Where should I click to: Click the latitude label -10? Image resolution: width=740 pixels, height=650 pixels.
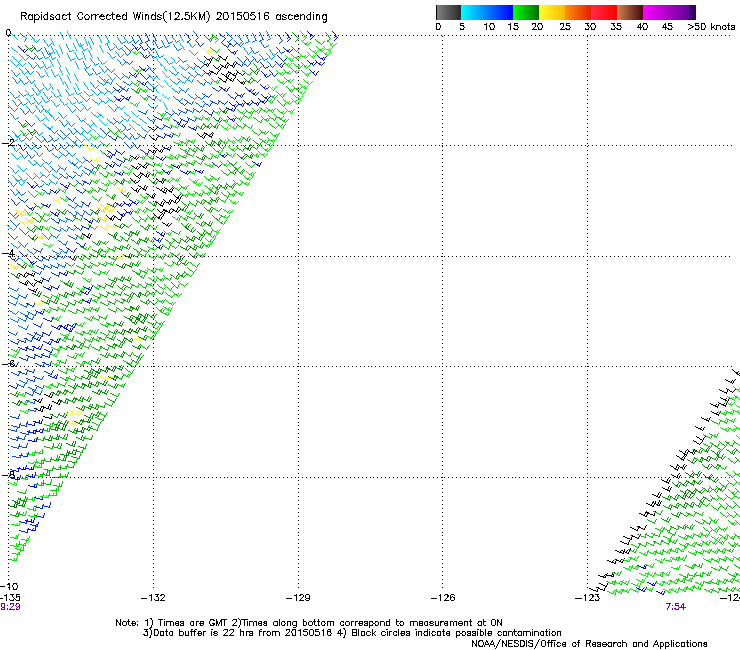coord(9,586)
